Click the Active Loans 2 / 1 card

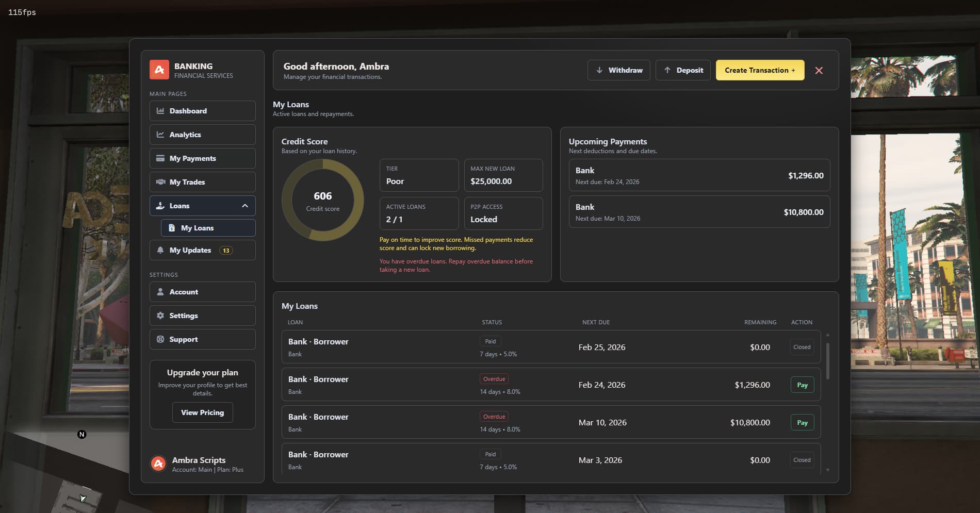419,213
